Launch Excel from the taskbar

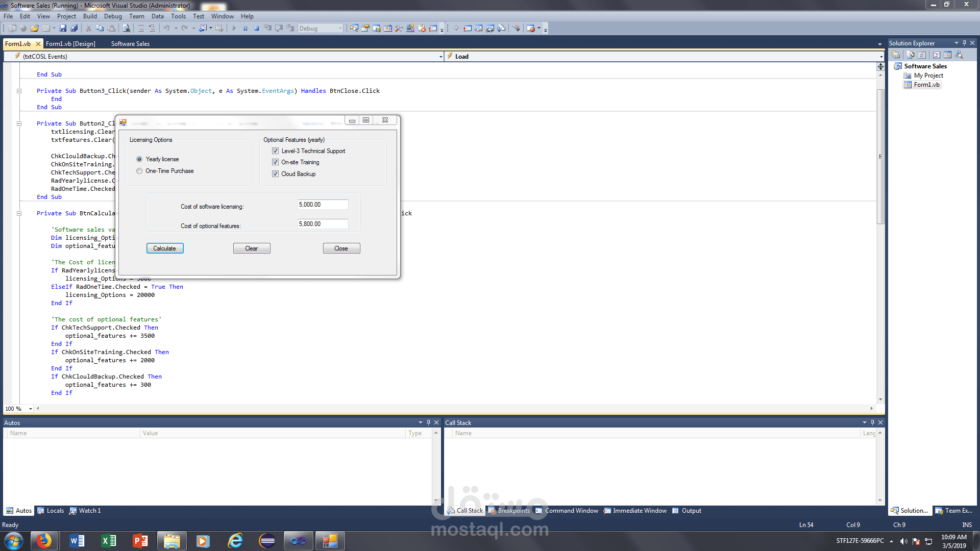tap(109, 540)
